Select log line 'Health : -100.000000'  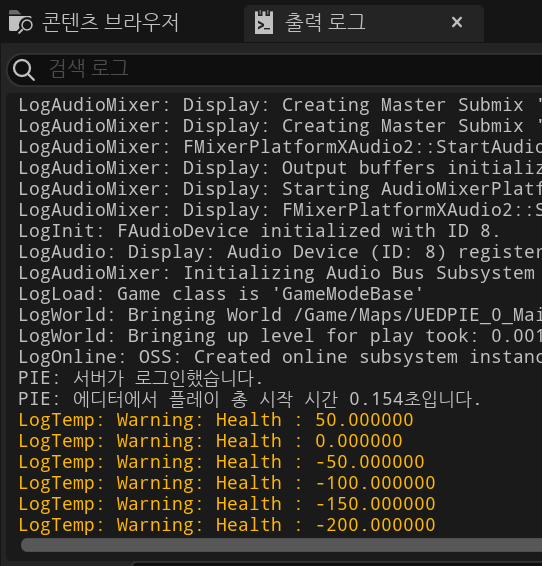(227, 483)
